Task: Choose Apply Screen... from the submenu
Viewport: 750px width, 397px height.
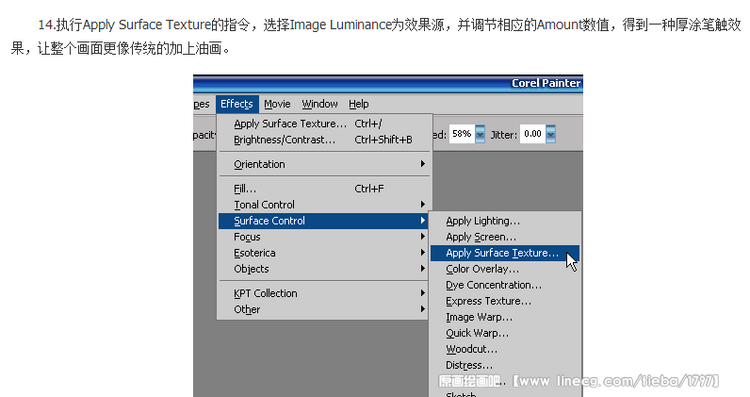Action: tap(505, 237)
